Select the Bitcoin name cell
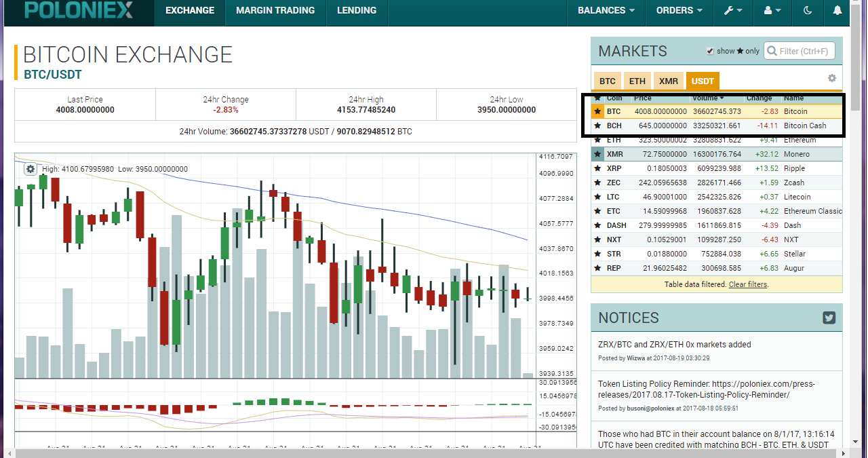Screen dimensions: 868x458 pos(796,111)
